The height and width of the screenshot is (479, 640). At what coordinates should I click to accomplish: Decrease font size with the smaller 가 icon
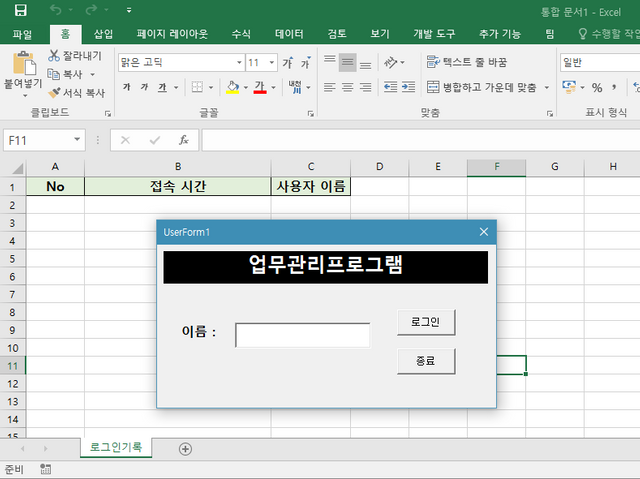pos(305,62)
